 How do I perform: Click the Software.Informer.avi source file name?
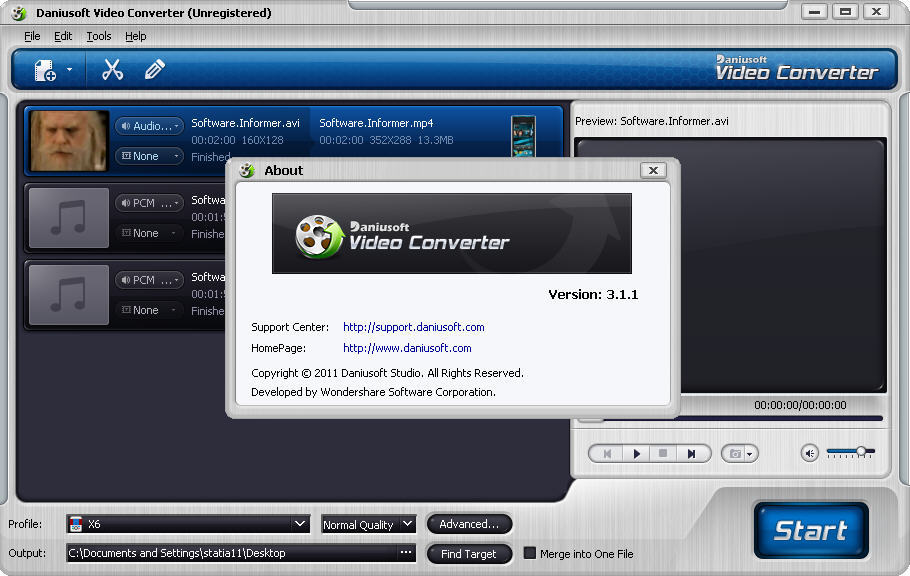point(245,123)
